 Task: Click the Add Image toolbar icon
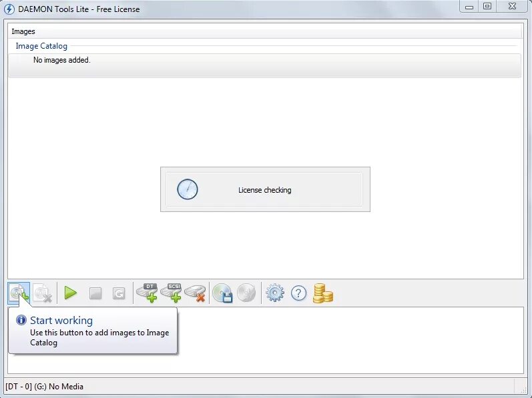click(19, 293)
